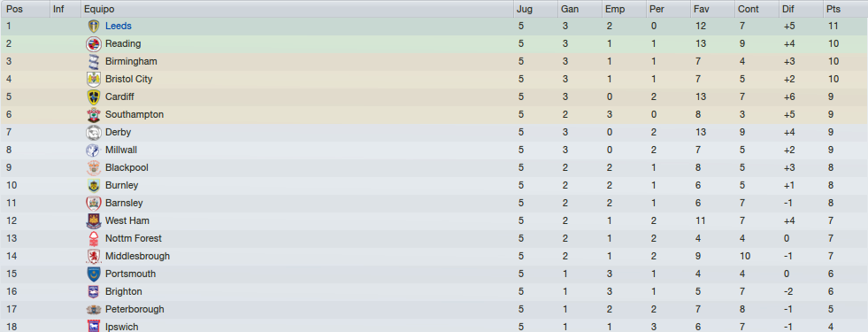Screen dimensions: 868x332
Task: Open the Bristol City team name
Action: (x=128, y=80)
